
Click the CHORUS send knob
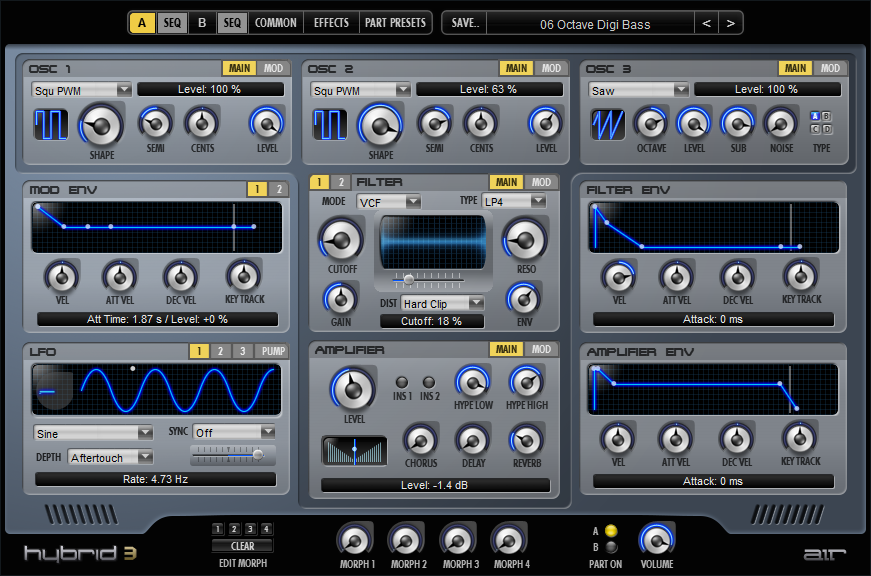click(421, 441)
